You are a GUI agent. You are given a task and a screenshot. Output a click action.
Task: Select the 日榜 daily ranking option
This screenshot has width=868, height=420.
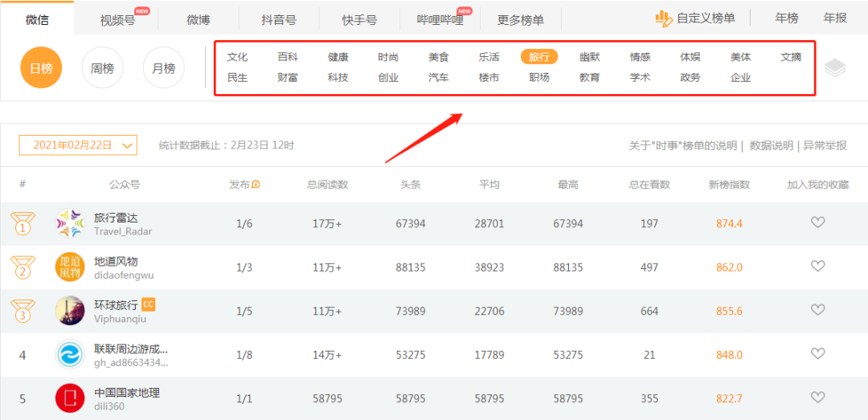pyautogui.click(x=41, y=68)
